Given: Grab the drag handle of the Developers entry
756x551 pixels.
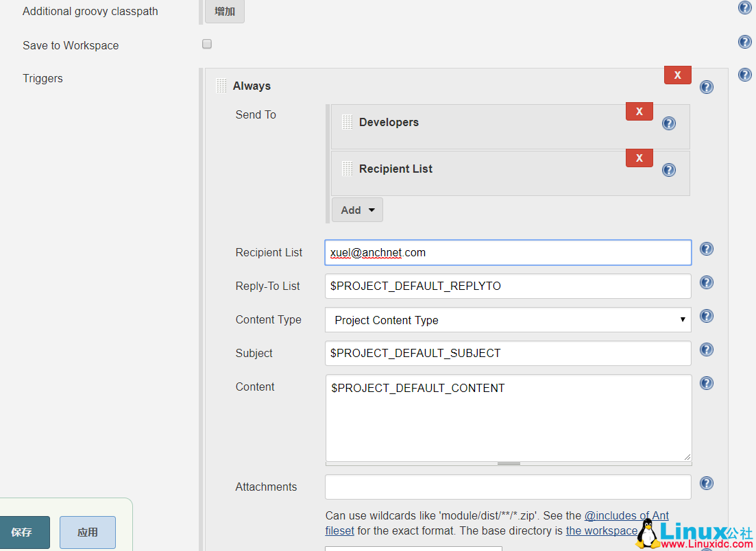Looking at the screenshot, I should pos(347,122).
